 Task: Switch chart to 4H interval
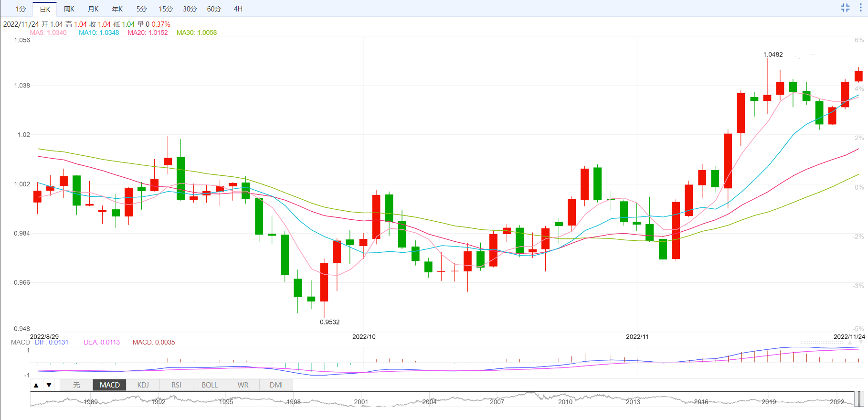tap(238, 9)
